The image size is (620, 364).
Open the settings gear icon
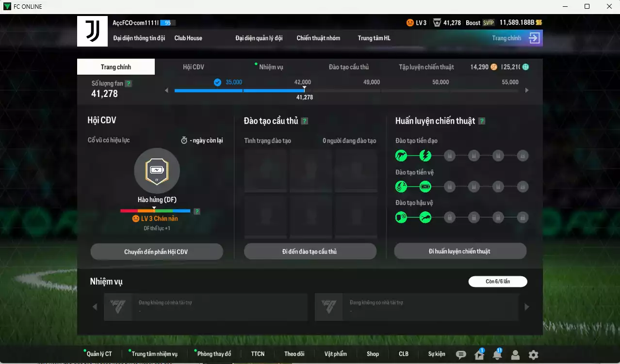click(533, 355)
